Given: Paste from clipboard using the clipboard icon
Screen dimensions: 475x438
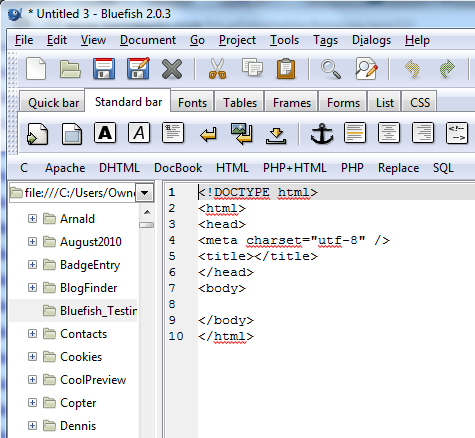Looking at the screenshot, I should [x=286, y=69].
